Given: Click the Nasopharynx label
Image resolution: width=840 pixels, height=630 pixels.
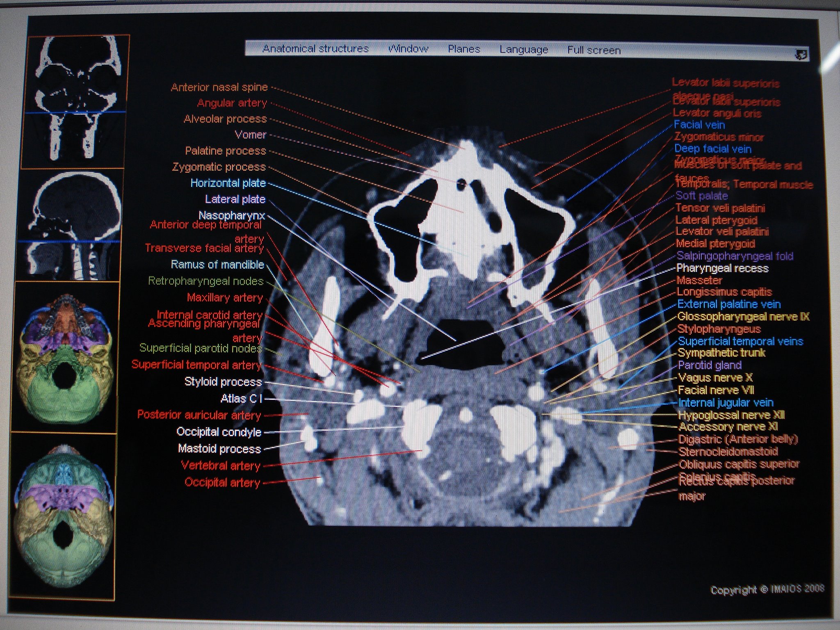Looking at the screenshot, I should point(232,215).
